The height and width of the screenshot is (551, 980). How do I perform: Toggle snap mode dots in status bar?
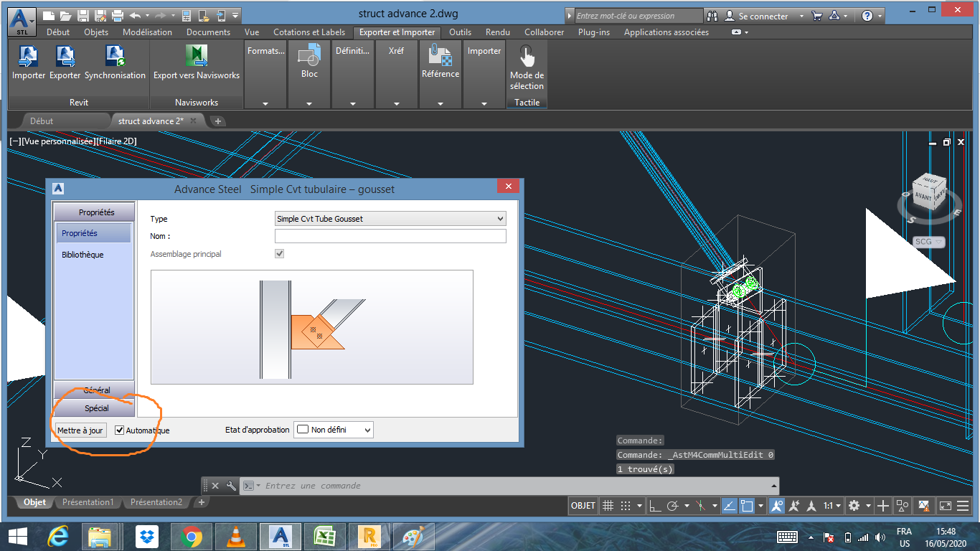(626, 506)
